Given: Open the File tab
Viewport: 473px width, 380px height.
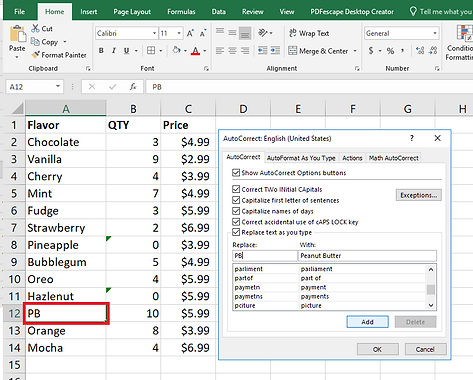Looking at the screenshot, I should [x=20, y=12].
